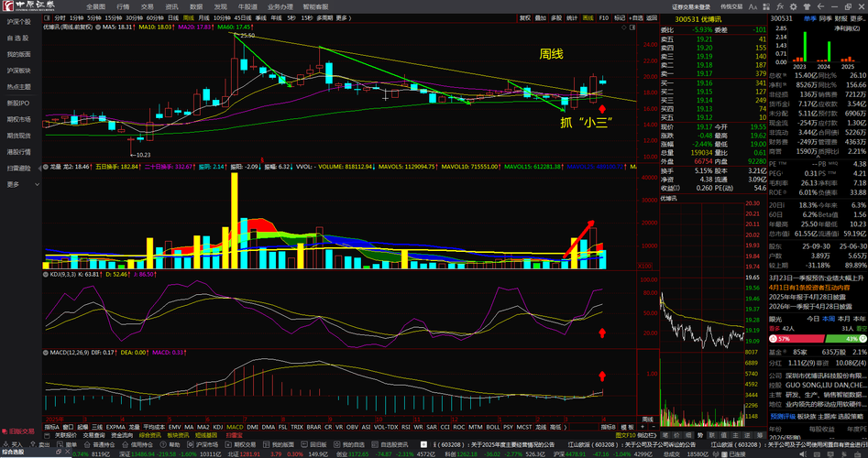Toggle the 画线 drawing tools button
The width and height of the screenshot is (868, 458).
[x=588, y=17]
